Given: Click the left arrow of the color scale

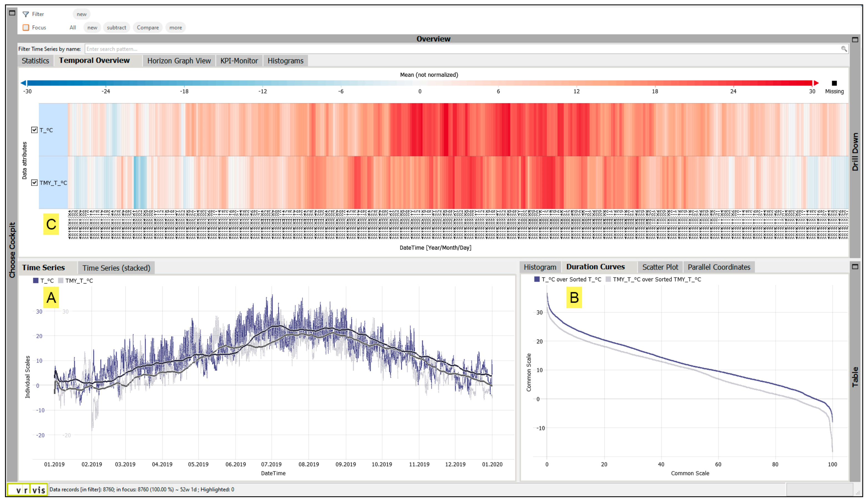Looking at the screenshot, I should [x=23, y=83].
